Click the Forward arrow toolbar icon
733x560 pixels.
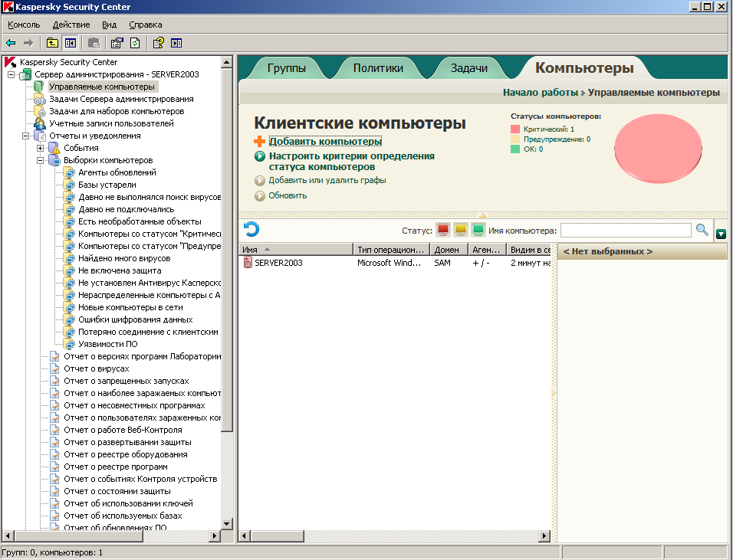[28, 43]
